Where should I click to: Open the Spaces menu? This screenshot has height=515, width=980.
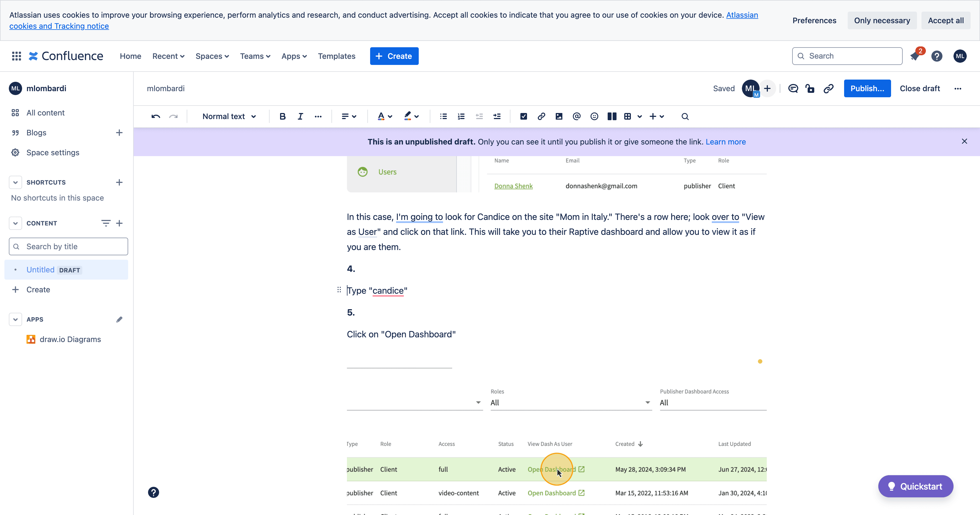click(212, 56)
